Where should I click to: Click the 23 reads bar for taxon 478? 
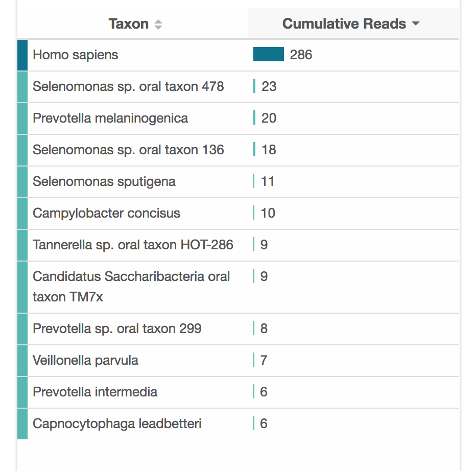pos(254,86)
